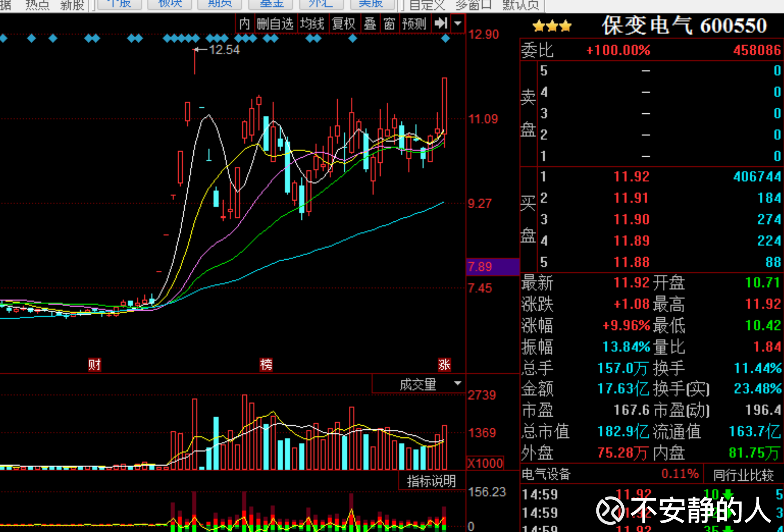The width and height of the screenshot is (784, 532).
Task: Click the 涨幅 +9.96% value
Action: pos(626,325)
